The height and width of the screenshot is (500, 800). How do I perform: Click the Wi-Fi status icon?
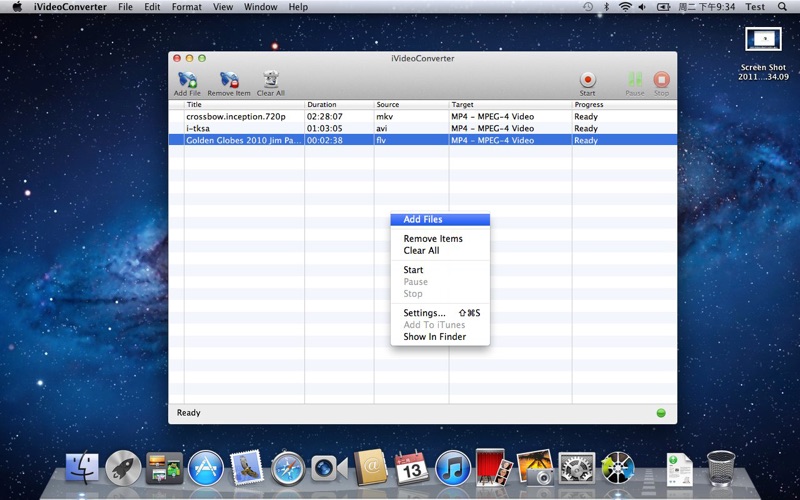625,7
